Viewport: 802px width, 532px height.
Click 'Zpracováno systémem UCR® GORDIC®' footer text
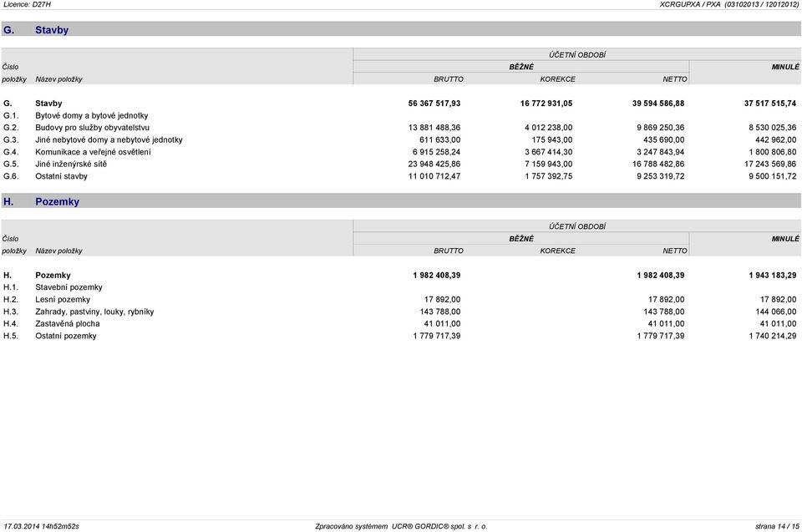(382, 526)
